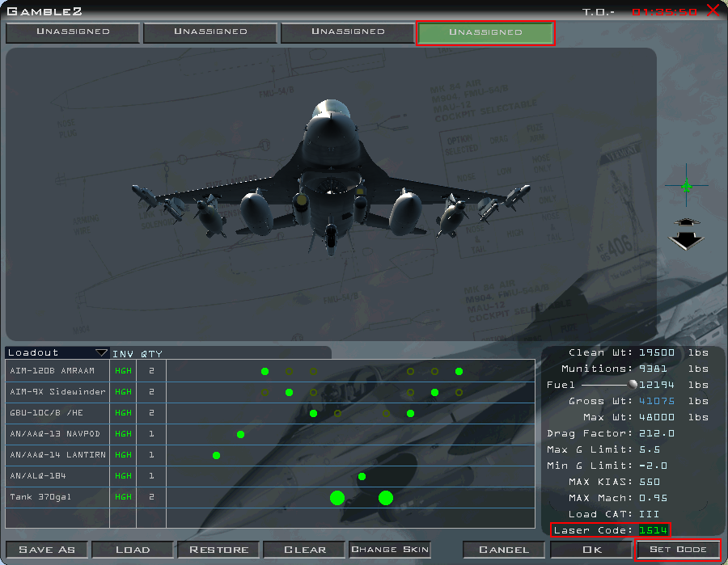This screenshot has width=728, height=565.
Task: Cancel the loadout changes
Action: point(503,549)
